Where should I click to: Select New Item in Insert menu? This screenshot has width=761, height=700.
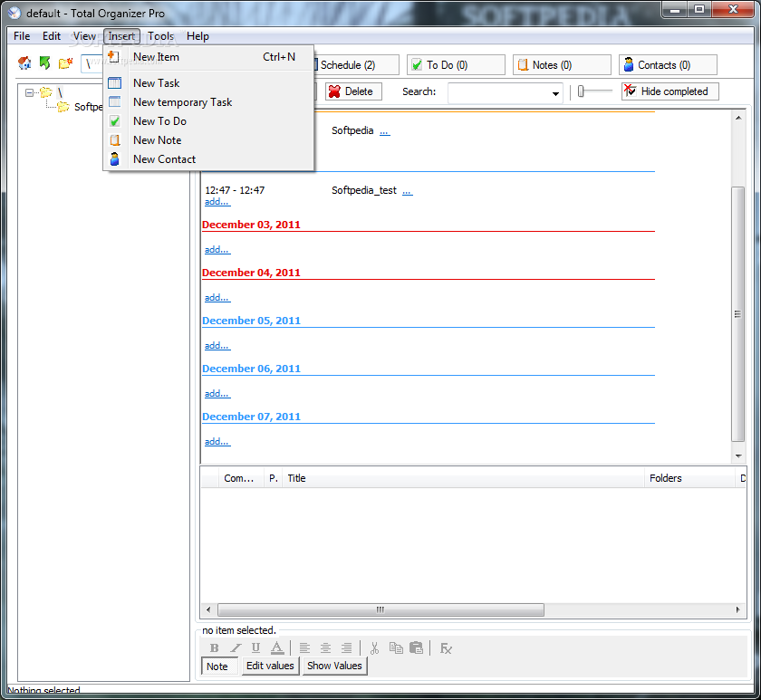[x=208, y=57]
